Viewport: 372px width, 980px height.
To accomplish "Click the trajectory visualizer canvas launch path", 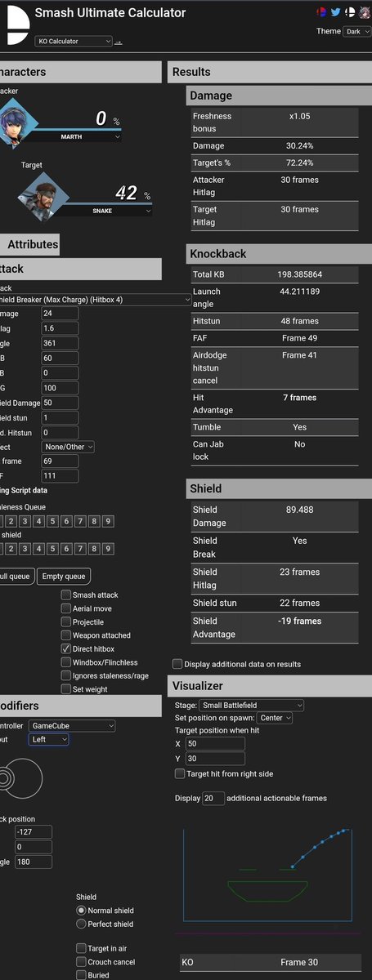I will pos(321,847).
